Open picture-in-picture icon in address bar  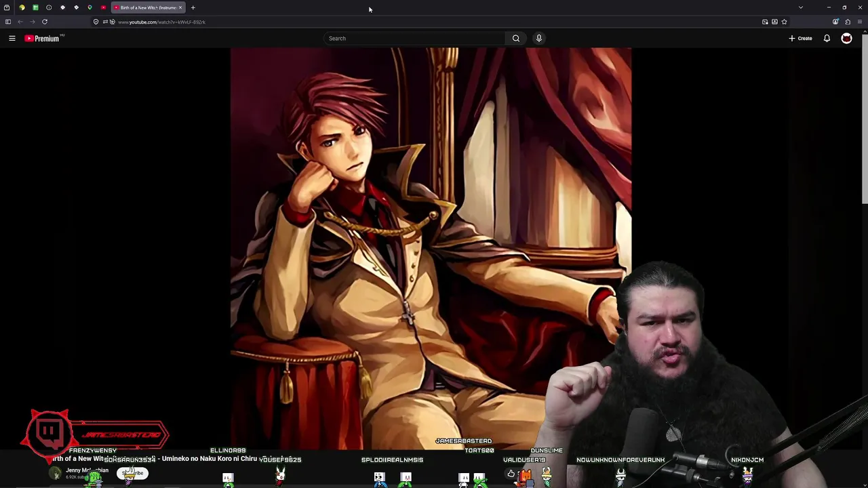pos(765,22)
